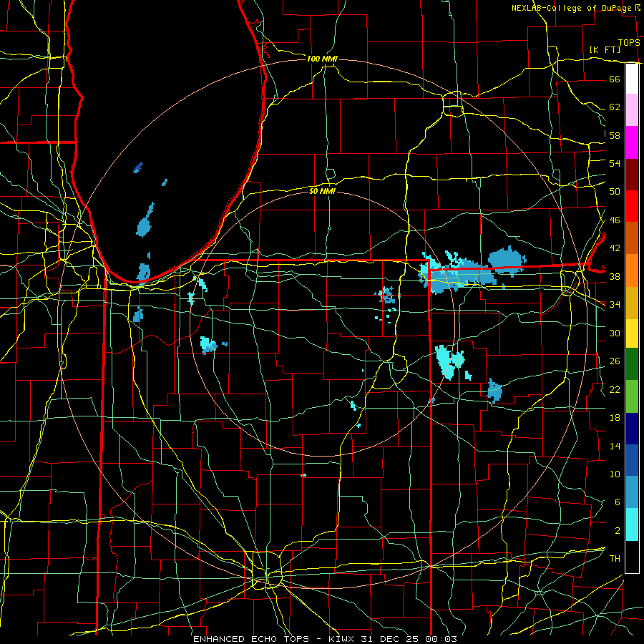Click the "TH" threshold legend label

(615, 559)
